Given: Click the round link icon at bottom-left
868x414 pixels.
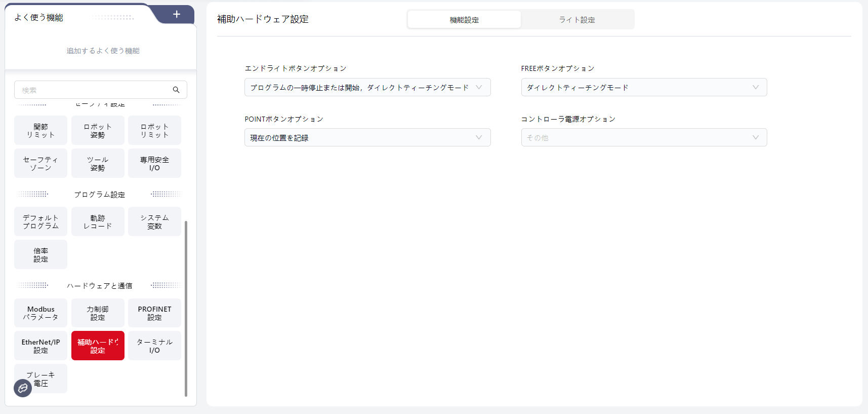Looking at the screenshot, I should (23, 388).
